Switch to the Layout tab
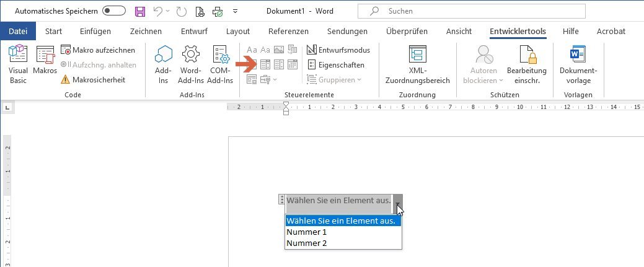The height and width of the screenshot is (267, 644). coord(238,31)
